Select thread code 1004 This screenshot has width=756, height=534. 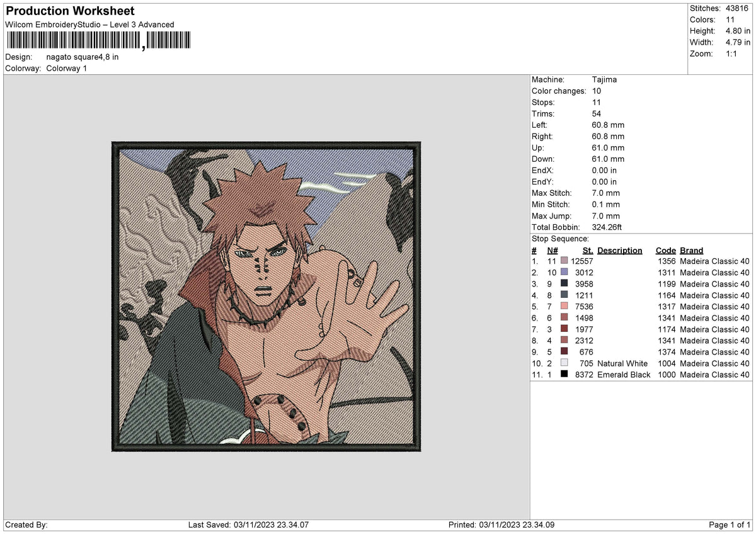(667, 363)
